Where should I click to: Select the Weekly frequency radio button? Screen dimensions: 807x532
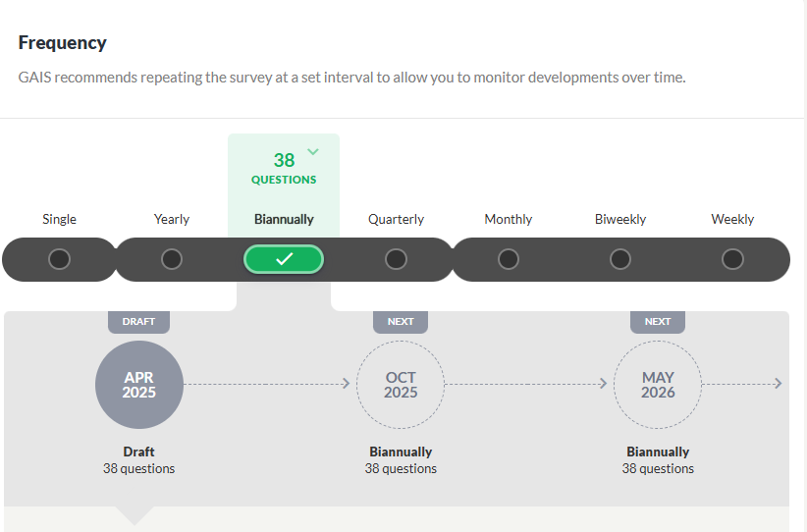tap(732, 259)
